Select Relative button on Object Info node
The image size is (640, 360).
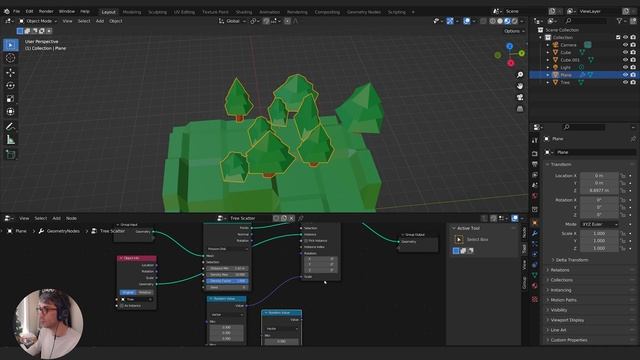pyautogui.click(x=145, y=292)
